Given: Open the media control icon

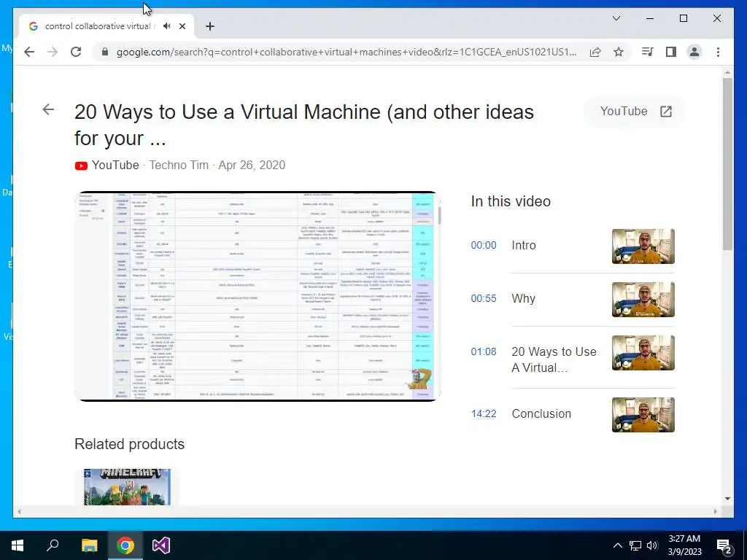Looking at the screenshot, I should point(647,52).
